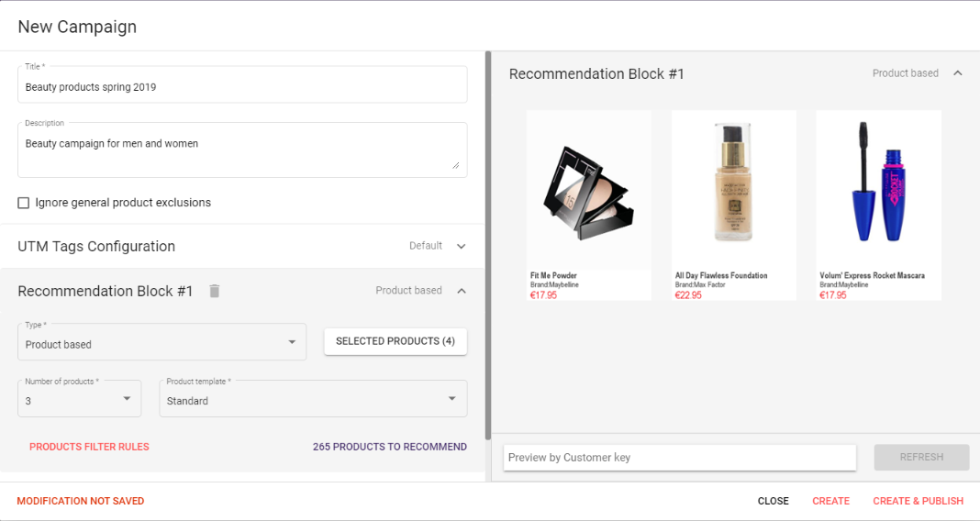Click the All Day Flawless Foundation image
The image size is (980, 521).
734,190
